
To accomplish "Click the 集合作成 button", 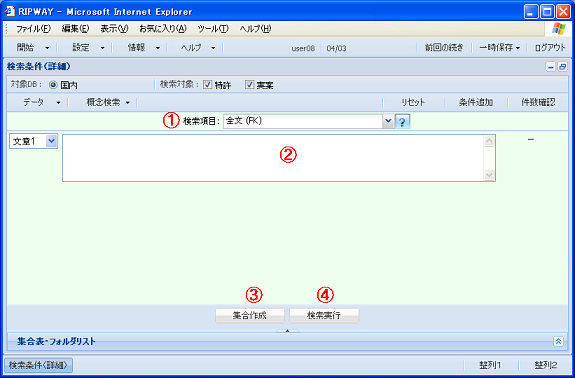I will pyautogui.click(x=250, y=315).
